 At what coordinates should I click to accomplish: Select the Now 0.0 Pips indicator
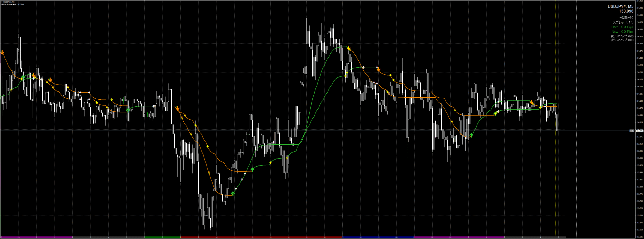tap(622, 32)
